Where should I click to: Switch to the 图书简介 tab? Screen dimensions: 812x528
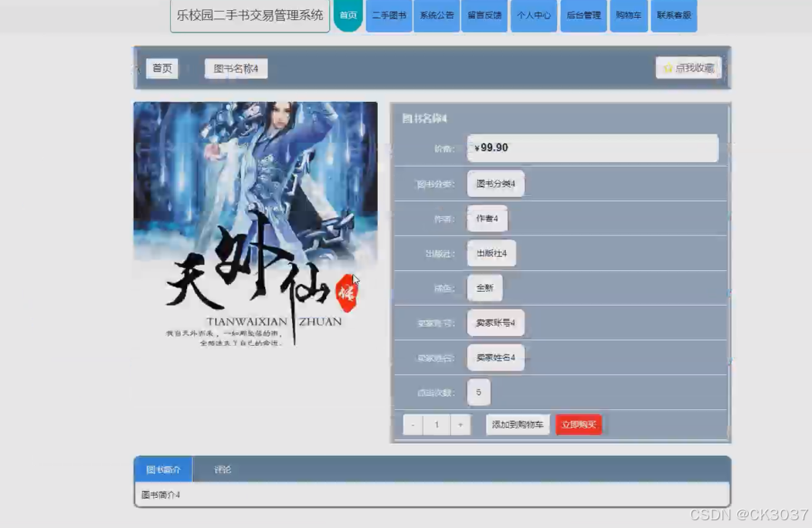163,469
